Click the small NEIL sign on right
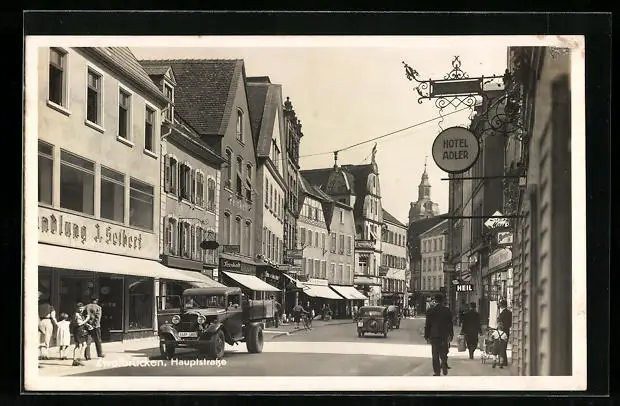 pos(464,287)
